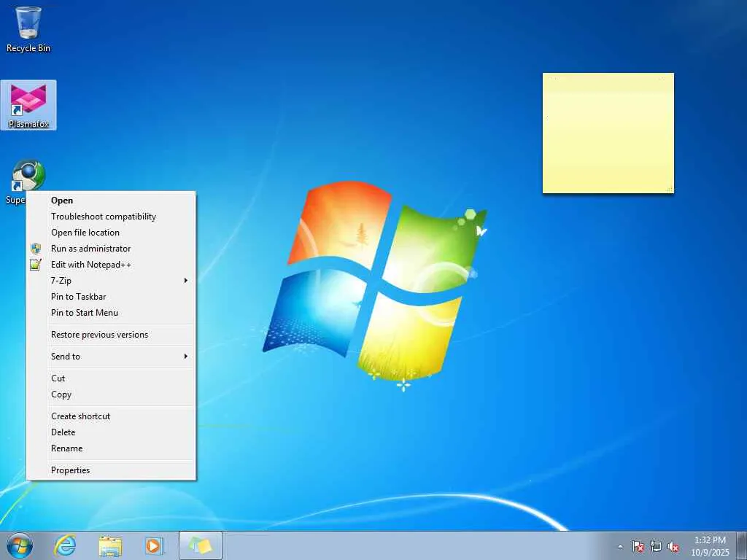The image size is (747, 560).
Task: Click the Show desktop strip
Action: pos(742,545)
